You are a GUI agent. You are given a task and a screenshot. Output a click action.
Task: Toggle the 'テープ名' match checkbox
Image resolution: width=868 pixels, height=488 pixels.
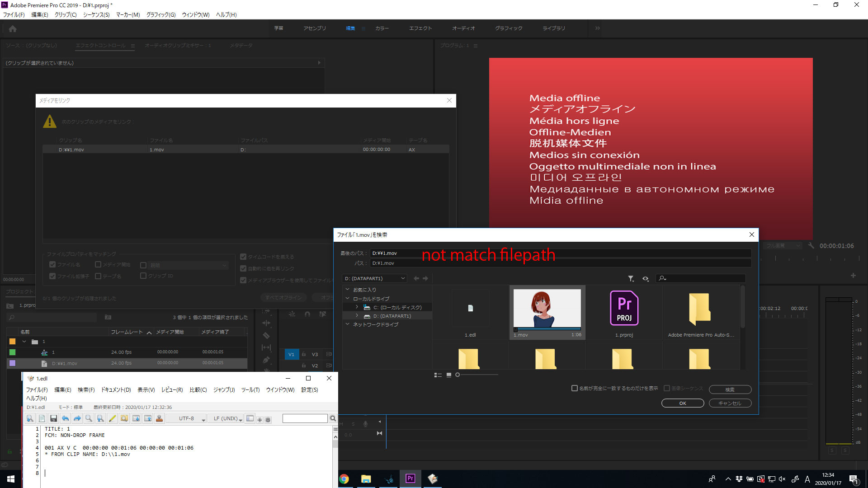point(98,276)
